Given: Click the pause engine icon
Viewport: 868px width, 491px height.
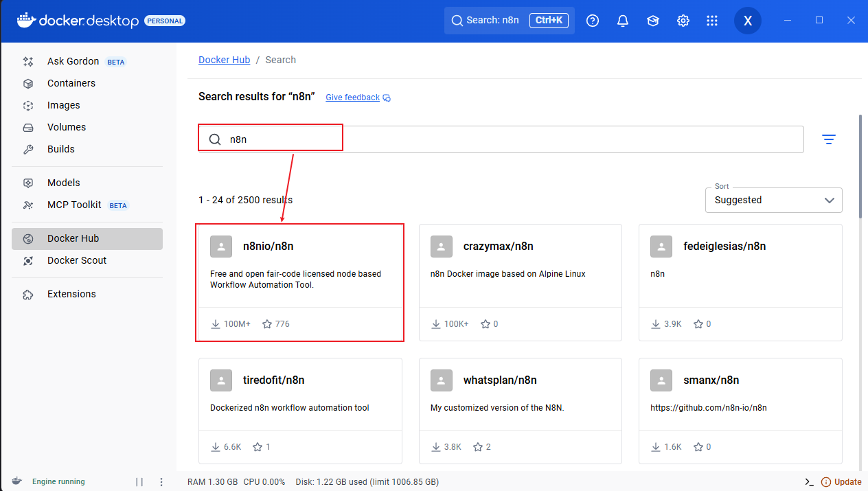Looking at the screenshot, I should (x=139, y=482).
